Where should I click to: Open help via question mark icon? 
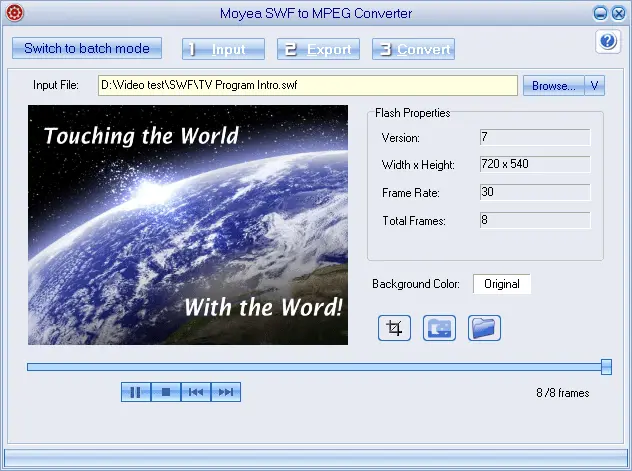coord(608,41)
